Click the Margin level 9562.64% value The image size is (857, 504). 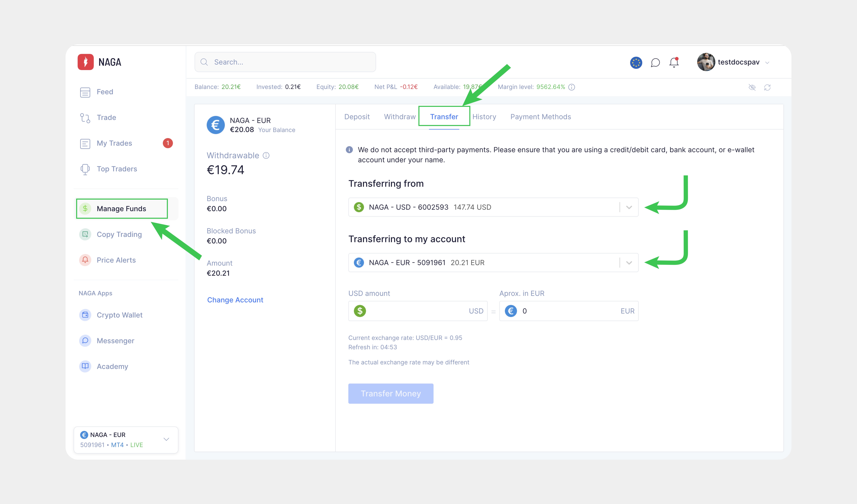coord(551,87)
